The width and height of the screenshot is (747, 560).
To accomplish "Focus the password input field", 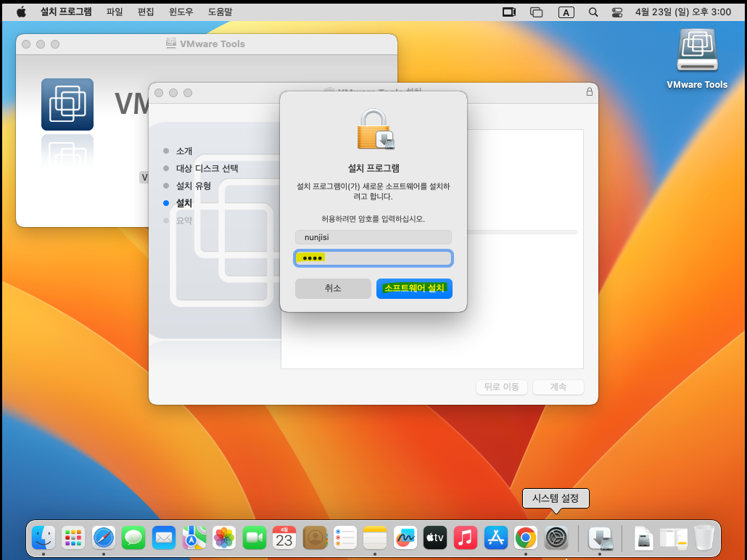I will click(x=373, y=258).
